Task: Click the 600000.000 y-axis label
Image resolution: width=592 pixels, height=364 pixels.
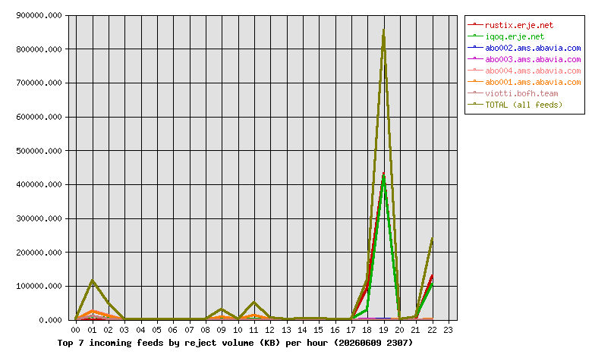Action: point(39,117)
